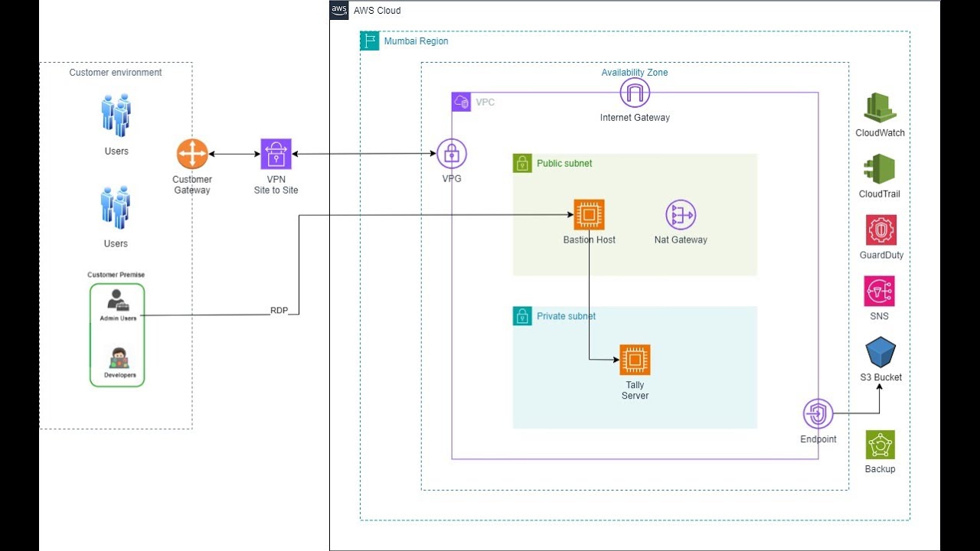980x551 pixels.
Task: Click the 'VPN Site to Site' text
Action: (x=276, y=184)
